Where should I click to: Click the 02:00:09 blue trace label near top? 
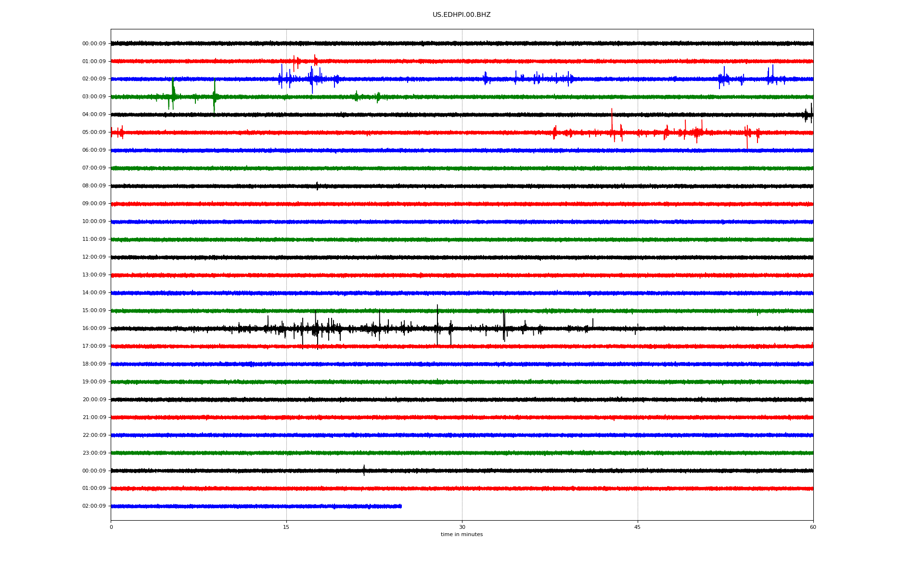pyautogui.click(x=94, y=79)
